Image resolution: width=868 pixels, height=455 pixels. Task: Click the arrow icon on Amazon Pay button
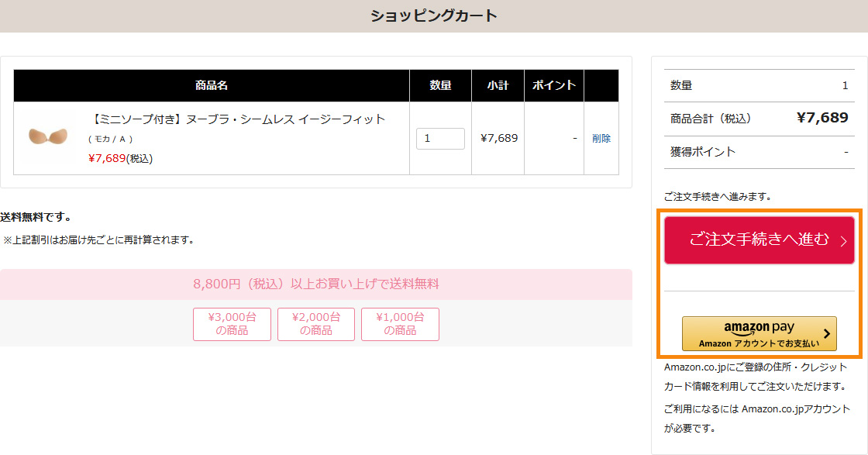pyautogui.click(x=827, y=334)
